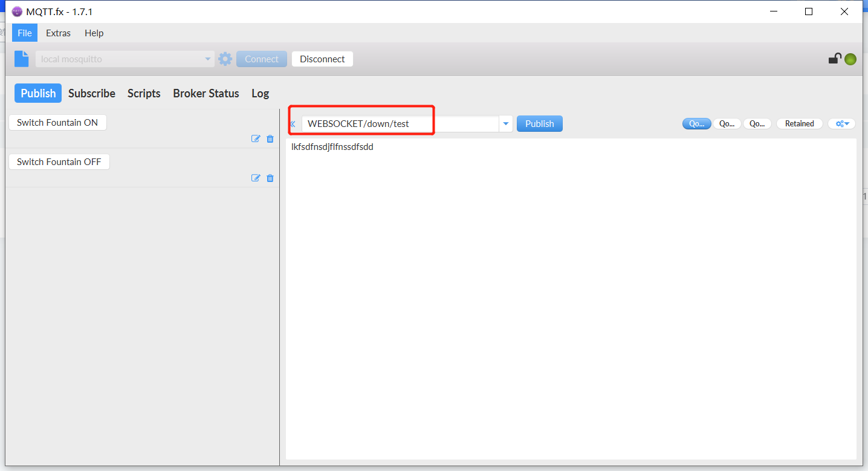Select first QoS level button
This screenshot has height=471, width=868.
click(697, 123)
